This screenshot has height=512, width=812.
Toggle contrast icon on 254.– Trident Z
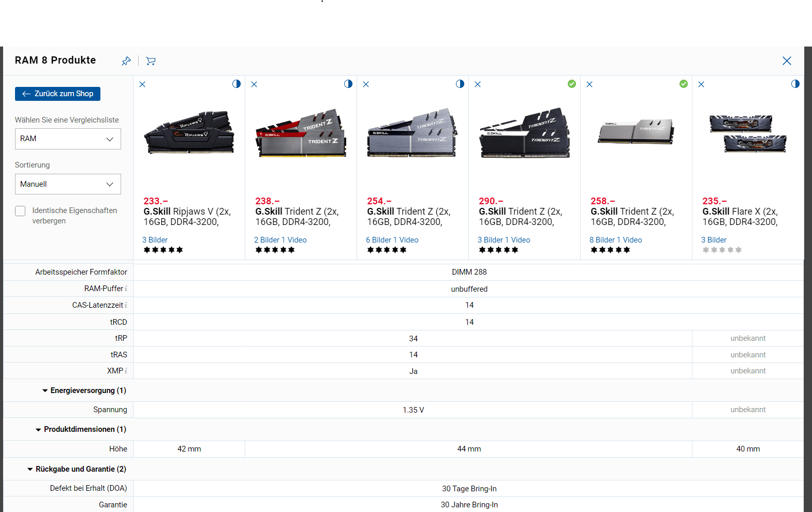click(460, 84)
